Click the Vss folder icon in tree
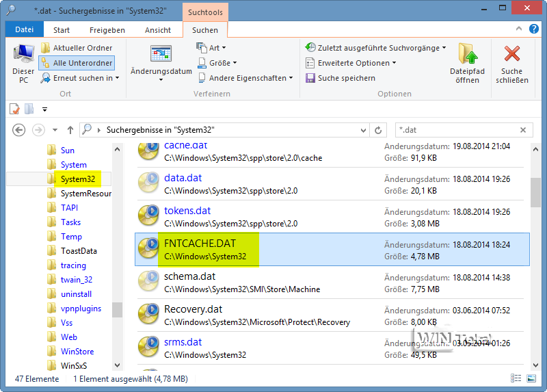This screenshot has height=392, width=547. [52, 322]
